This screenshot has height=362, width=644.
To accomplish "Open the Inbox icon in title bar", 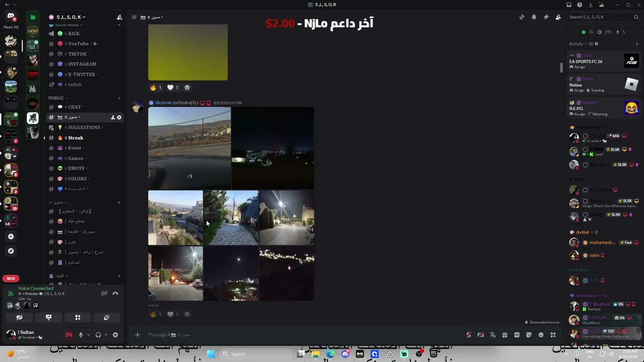I will (569, 5).
